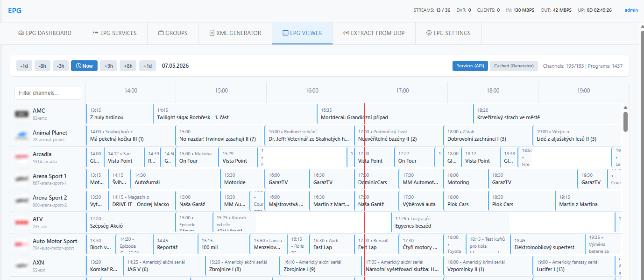The height and width of the screenshot is (280, 644).
Task: Open Mortdecai: Grandiózní případ program
Action: click(395, 114)
